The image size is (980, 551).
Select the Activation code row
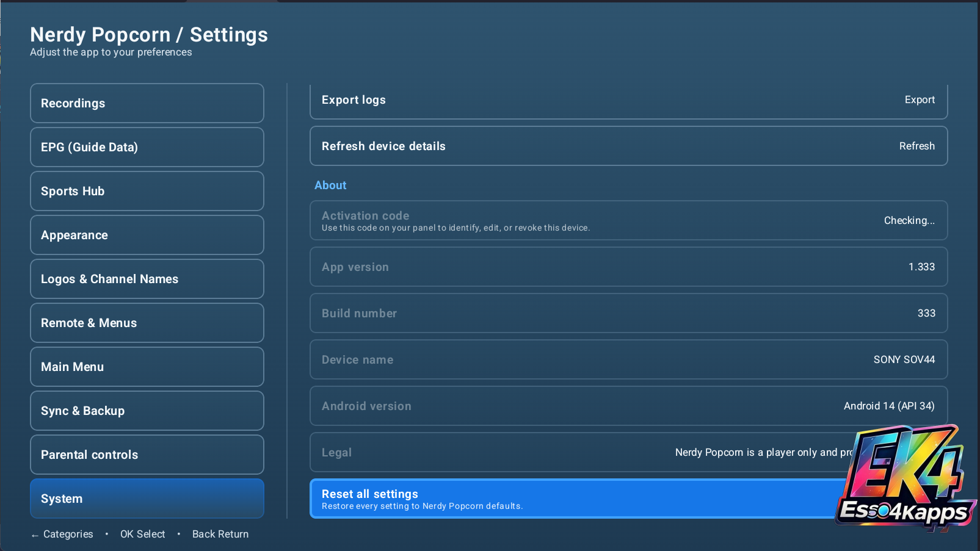pyautogui.click(x=629, y=220)
